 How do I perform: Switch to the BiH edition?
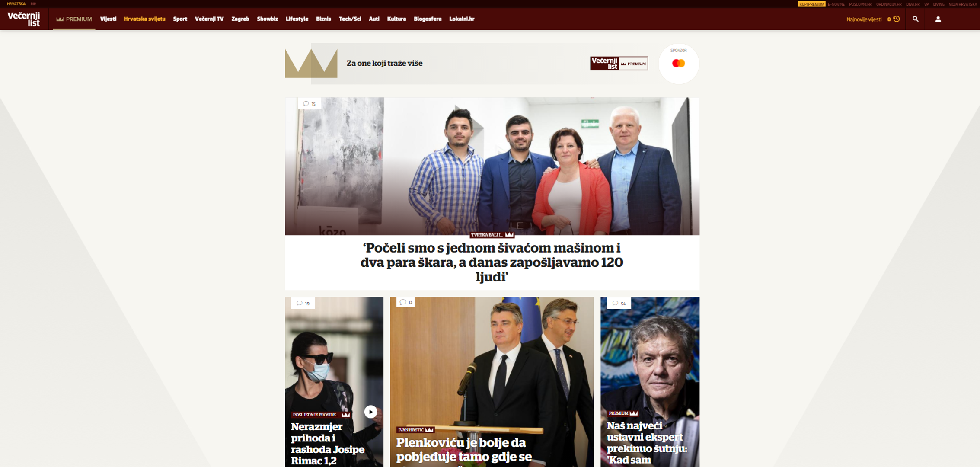pyautogui.click(x=33, y=4)
